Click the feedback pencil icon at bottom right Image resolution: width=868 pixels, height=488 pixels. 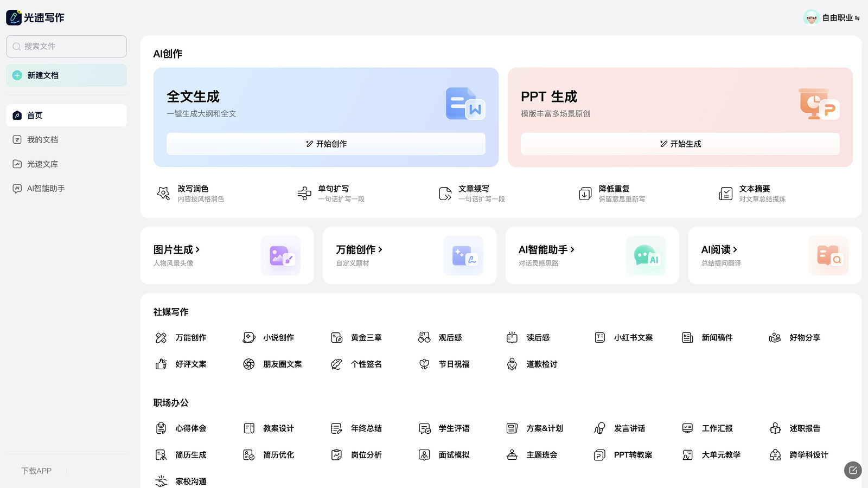pyautogui.click(x=853, y=471)
